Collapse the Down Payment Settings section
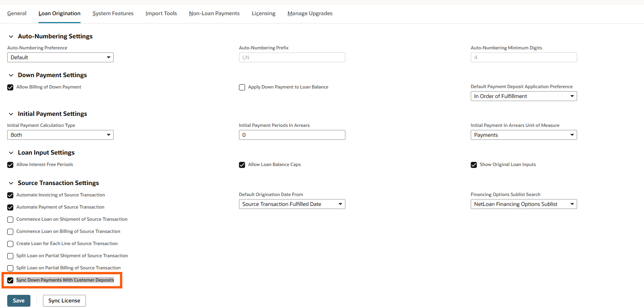 pyautogui.click(x=11, y=75)
